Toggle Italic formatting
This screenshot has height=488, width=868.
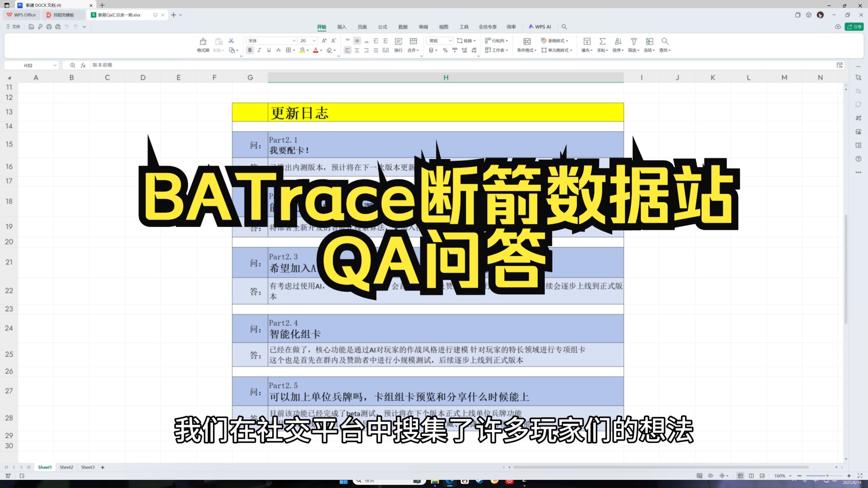pyautogui.click(x=259, y=50)
